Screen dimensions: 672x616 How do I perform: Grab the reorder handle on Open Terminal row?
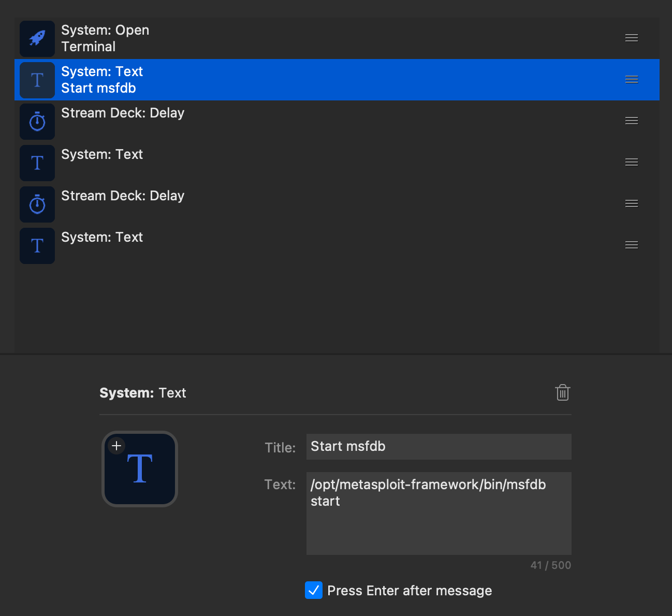631,38
